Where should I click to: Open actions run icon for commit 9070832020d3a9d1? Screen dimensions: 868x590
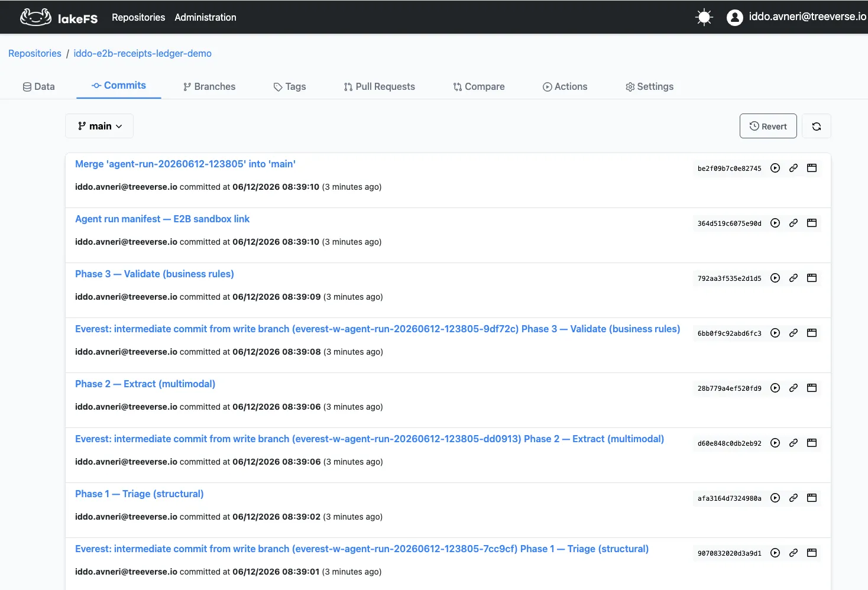(x=775, y=553)
